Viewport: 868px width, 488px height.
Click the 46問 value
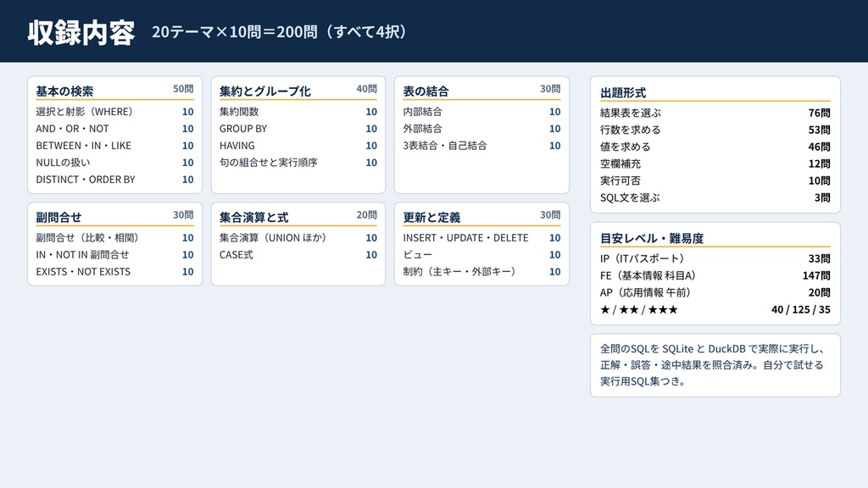820,147
